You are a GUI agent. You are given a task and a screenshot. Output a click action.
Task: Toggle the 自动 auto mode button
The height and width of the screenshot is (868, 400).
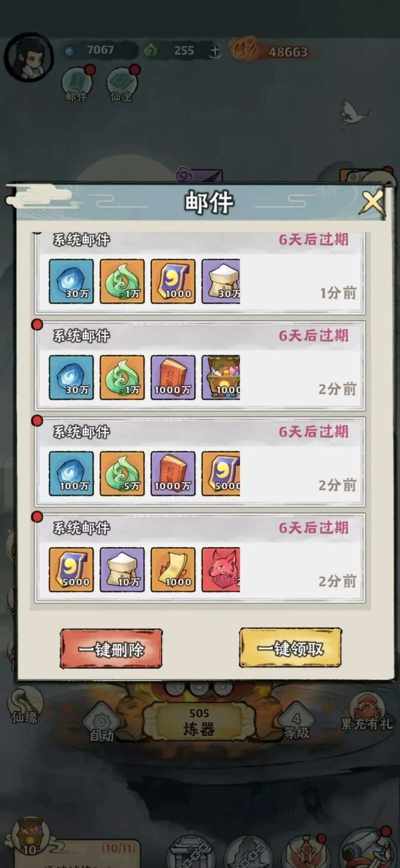pyautogui.click(x=102, y=723)
